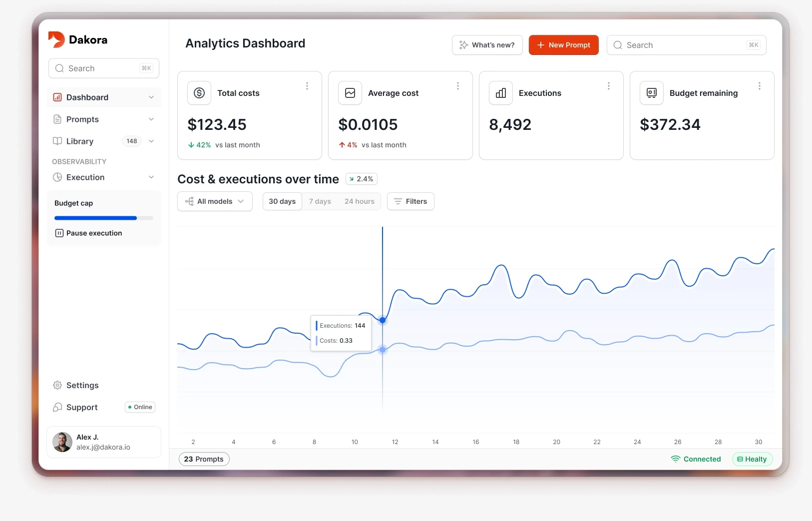Expand the Library section chevron
This screenshot has width=812, height=521.
[151, 141]
